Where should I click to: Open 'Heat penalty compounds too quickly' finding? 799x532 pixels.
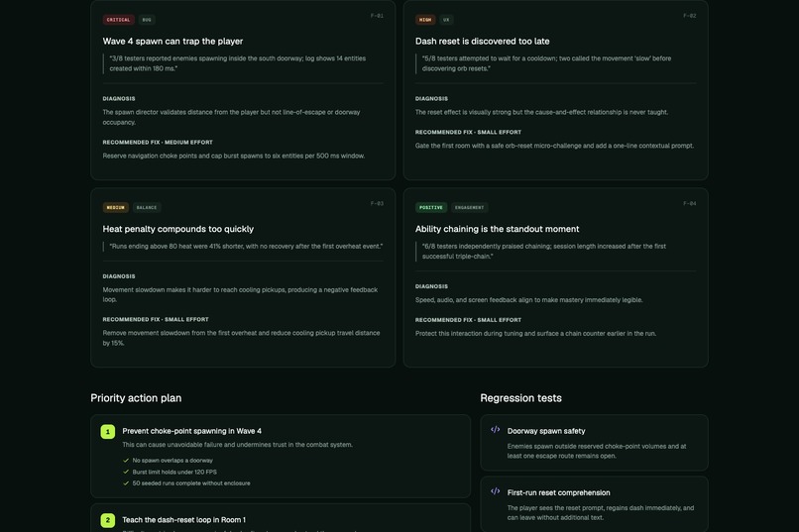178,229
